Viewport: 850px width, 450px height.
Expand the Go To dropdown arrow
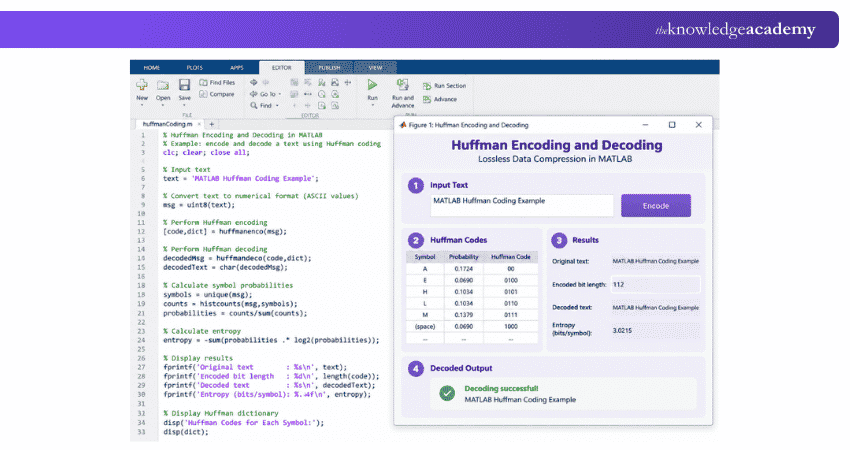tap(280, 94)
